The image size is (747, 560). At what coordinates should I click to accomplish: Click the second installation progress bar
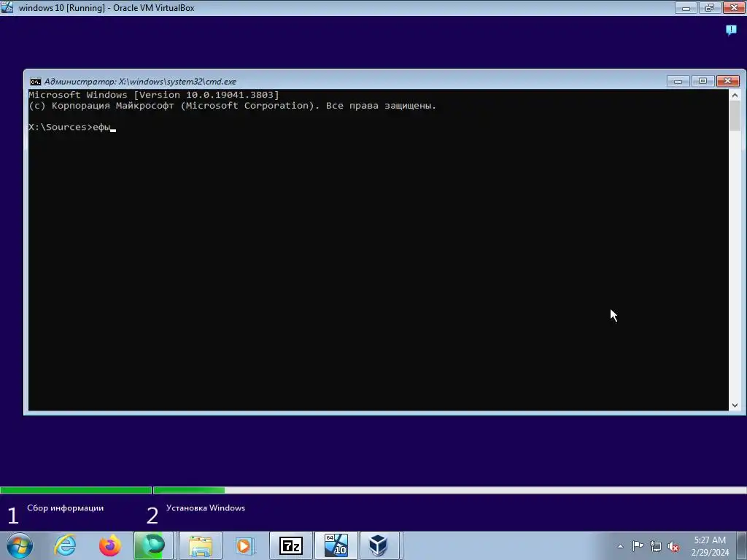tap(449, 490)
